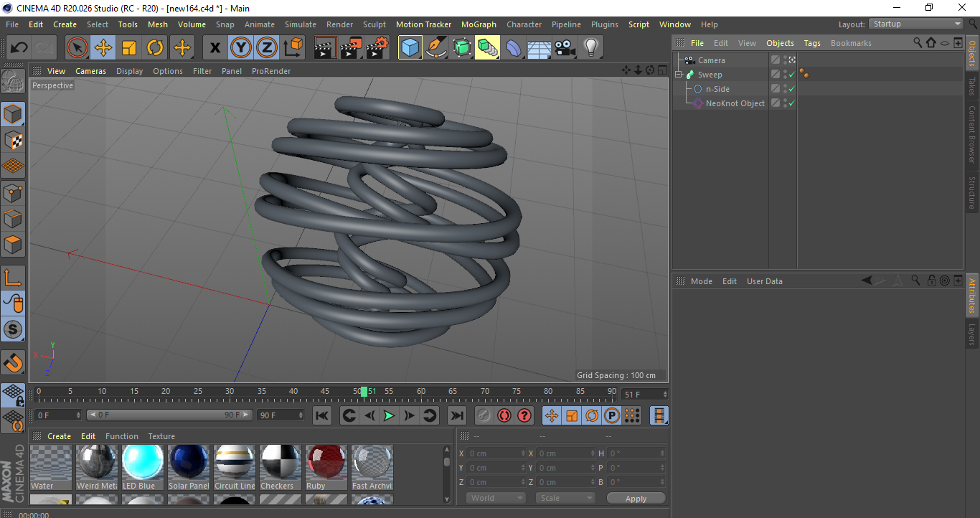Click the Record Active Objects button
This screenshot has height=518, width=980.
[x=484, y=415]
